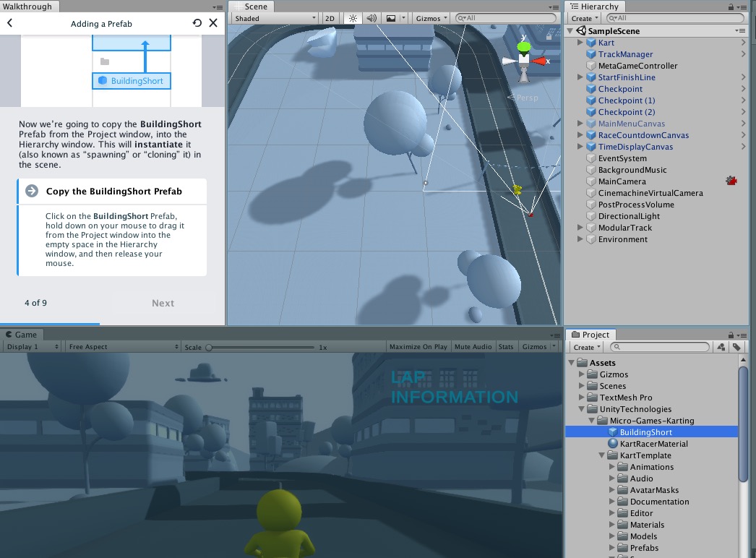The height and width of the screenshot is (558, 756).
Task: Click the red Cinemachine icon beside MainCamera
Action: pos(731,181)
